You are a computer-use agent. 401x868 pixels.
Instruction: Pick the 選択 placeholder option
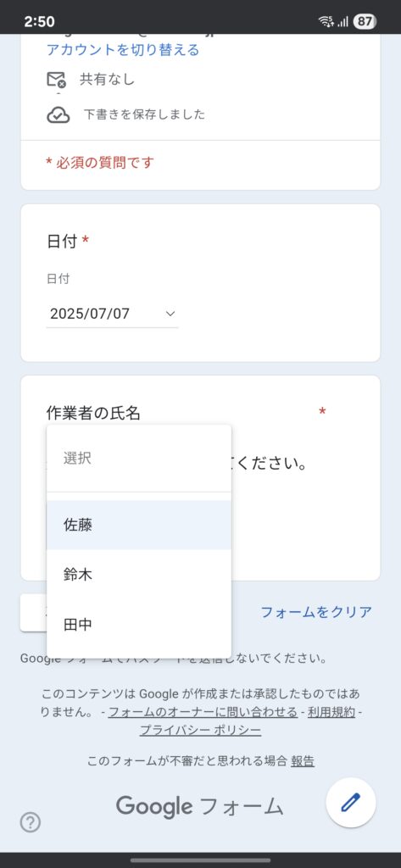point(139,459)
